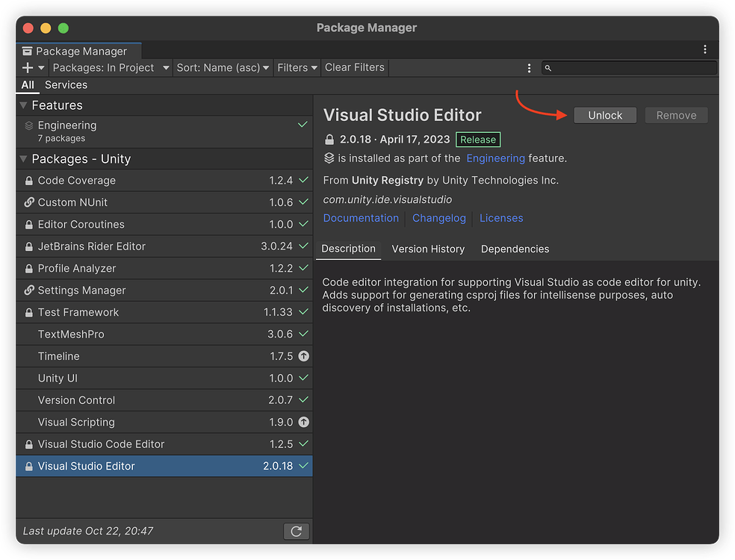Switch to the Version History tab

[428, 249]
